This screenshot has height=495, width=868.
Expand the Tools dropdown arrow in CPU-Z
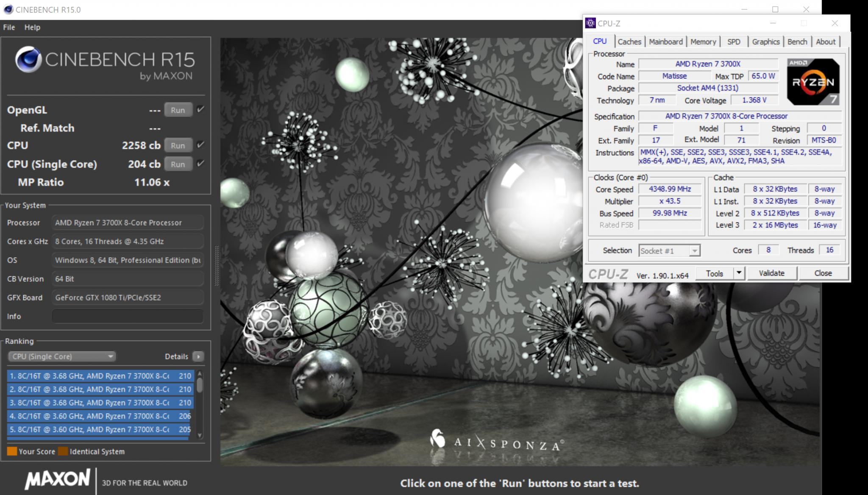coord(739,273)
